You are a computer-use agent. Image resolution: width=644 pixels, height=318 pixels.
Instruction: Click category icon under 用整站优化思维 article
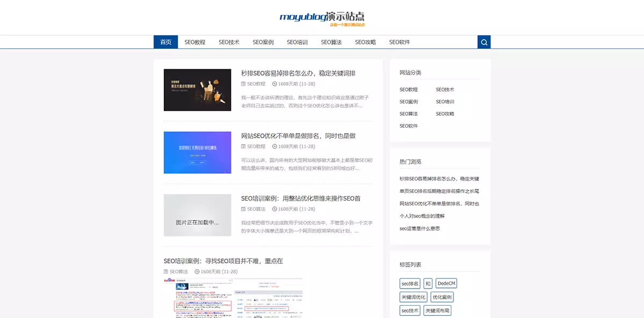(244, 209)
